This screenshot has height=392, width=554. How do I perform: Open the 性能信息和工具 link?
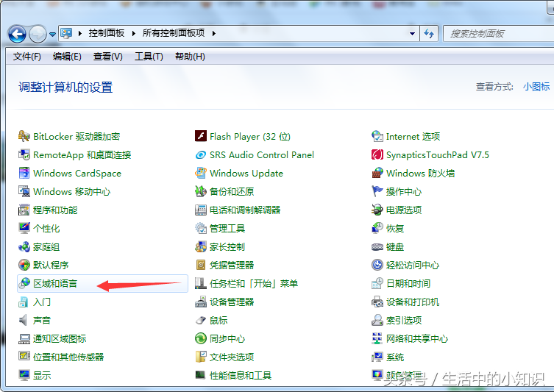click(x=241, y=375)
